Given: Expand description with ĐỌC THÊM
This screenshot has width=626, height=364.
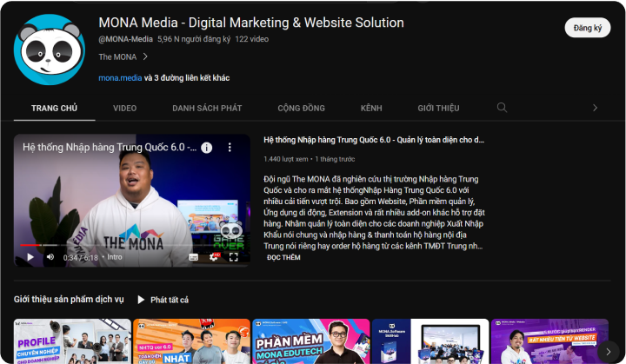Looking at the screenshot, I should (283, 257).
